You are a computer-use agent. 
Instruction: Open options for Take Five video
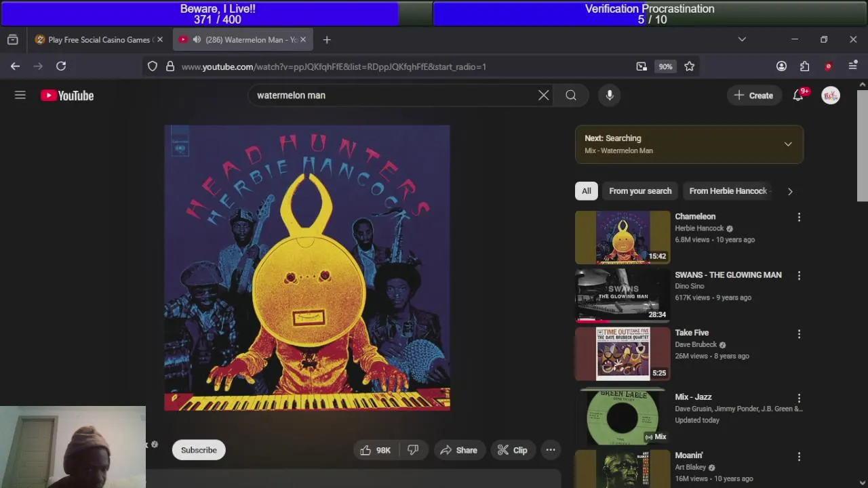pos(799,334)
